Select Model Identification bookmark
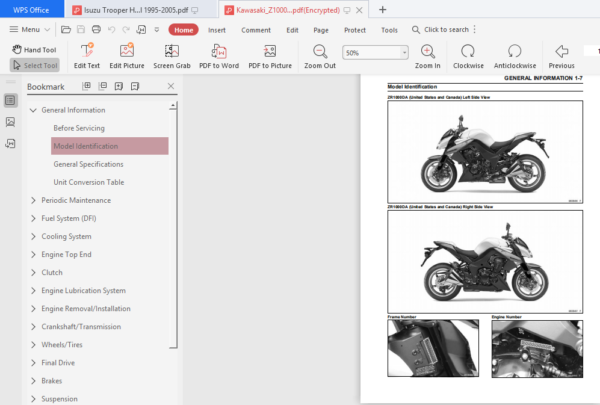 click(x=110, y=146)
